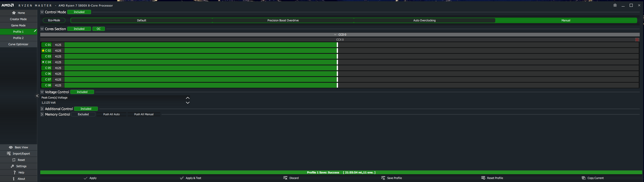Toggle Cores Section Included switch
Screen dimensions: 644x182
pos(79,29)
